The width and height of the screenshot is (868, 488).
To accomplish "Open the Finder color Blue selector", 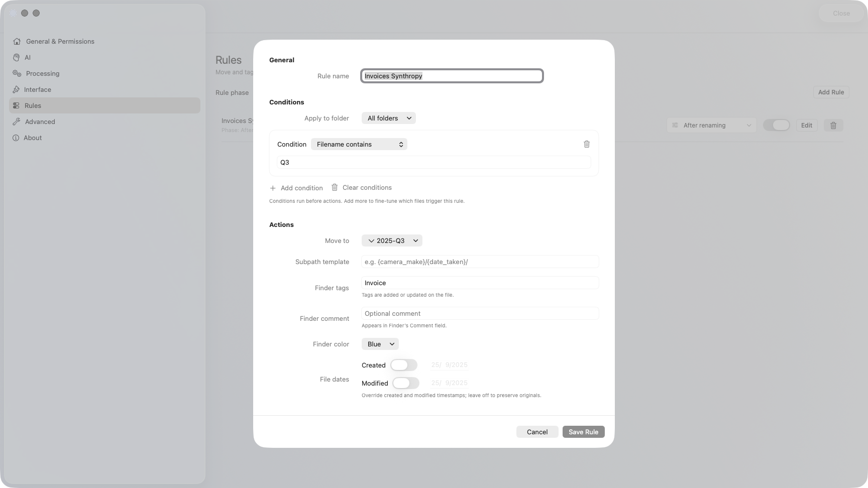I will pyautogui.click(x=380, y=344).
